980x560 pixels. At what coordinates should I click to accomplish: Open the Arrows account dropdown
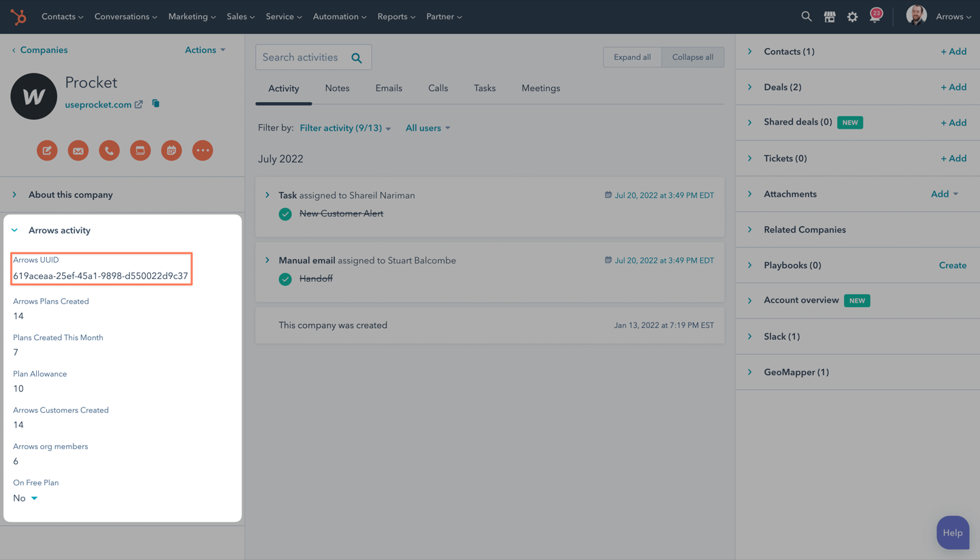[x=953, y=16]
